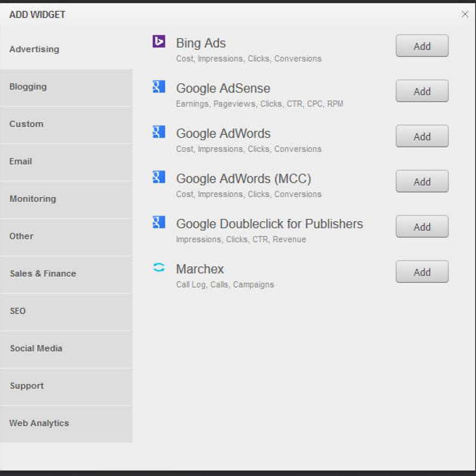Show Social Media widgets
476x476 pixels.
66,349
